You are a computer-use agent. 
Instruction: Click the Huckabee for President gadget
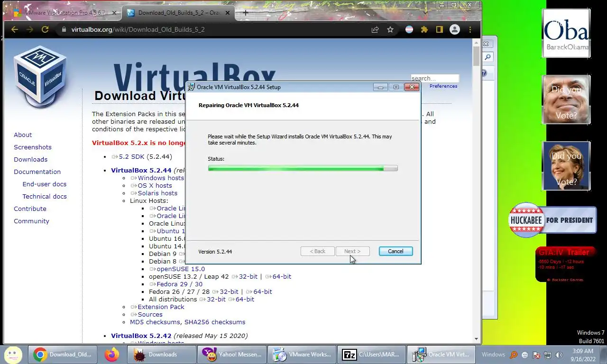552,220
